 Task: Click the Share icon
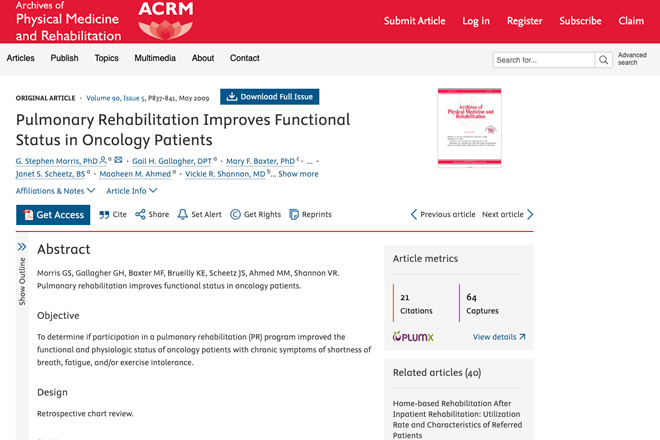[140, 214]
